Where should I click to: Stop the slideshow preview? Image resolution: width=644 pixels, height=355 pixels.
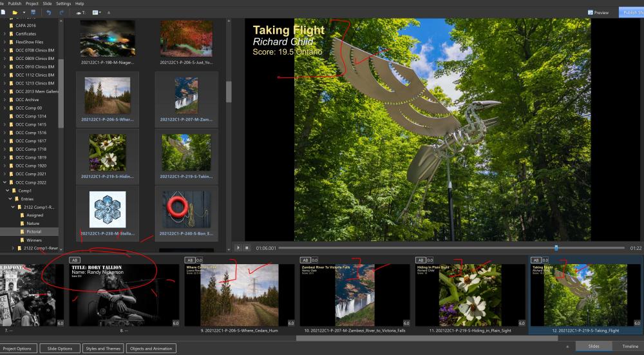pyautogui.click(x=247, y=248)
